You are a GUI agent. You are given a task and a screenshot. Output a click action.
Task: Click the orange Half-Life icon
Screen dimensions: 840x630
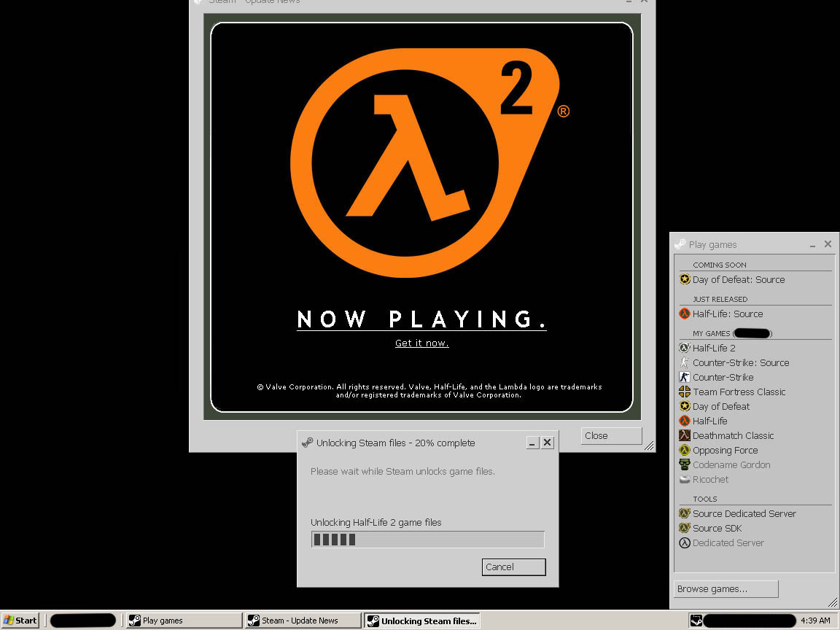(x=685, y=421)
